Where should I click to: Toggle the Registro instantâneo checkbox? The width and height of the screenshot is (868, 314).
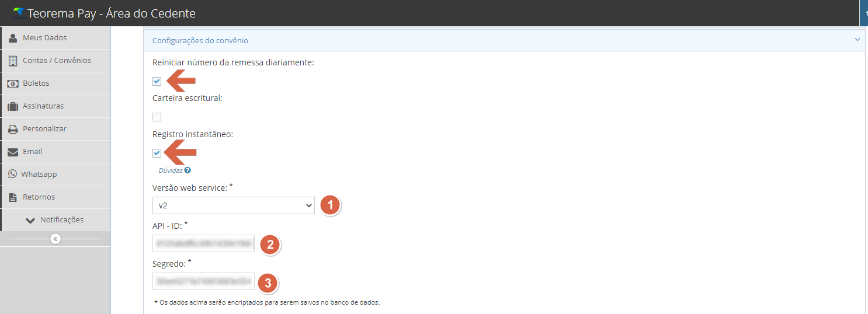coord(157,153)
